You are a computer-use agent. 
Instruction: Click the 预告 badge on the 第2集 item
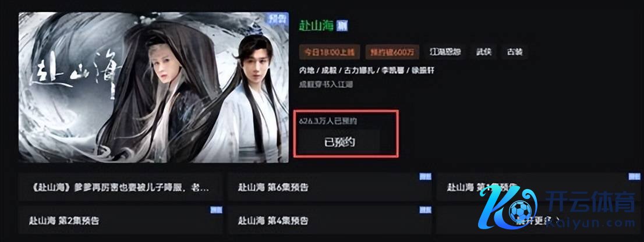pyautogui.click(x=216, y=209)
